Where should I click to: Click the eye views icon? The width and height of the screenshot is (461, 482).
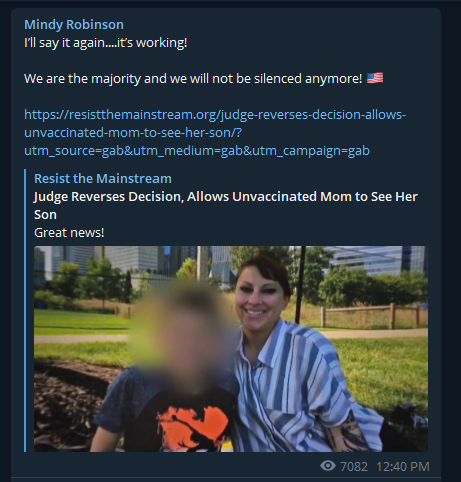coord(328,466)
